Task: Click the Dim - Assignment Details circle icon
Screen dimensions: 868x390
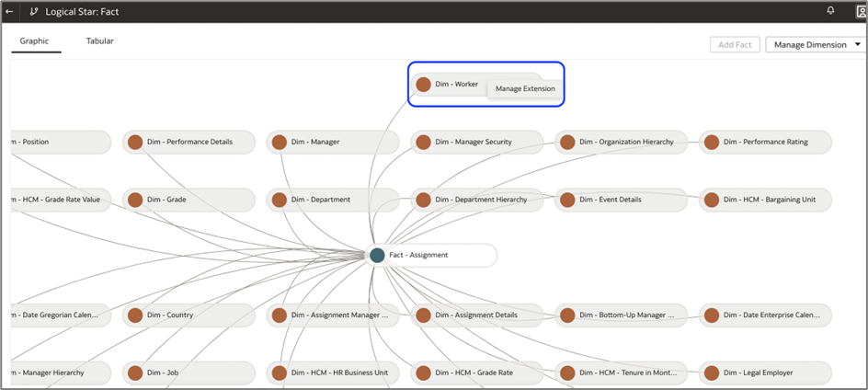Action: click(424, 315)
